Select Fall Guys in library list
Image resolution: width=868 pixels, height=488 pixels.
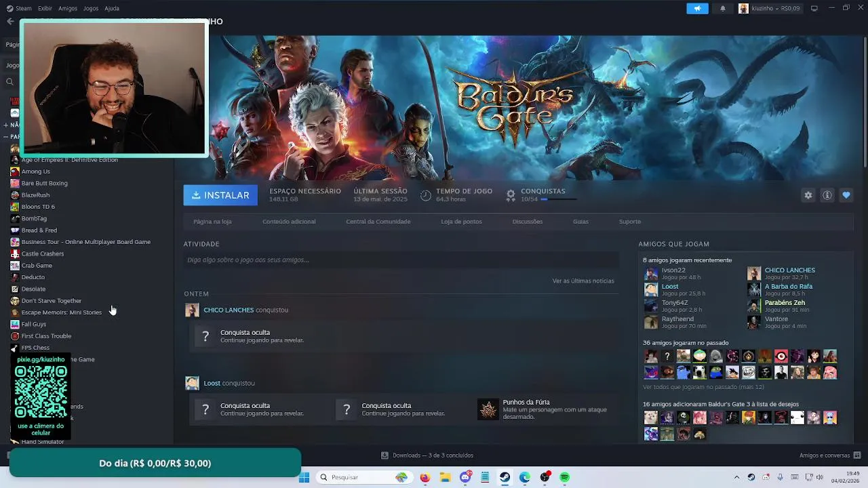(34, 325)
